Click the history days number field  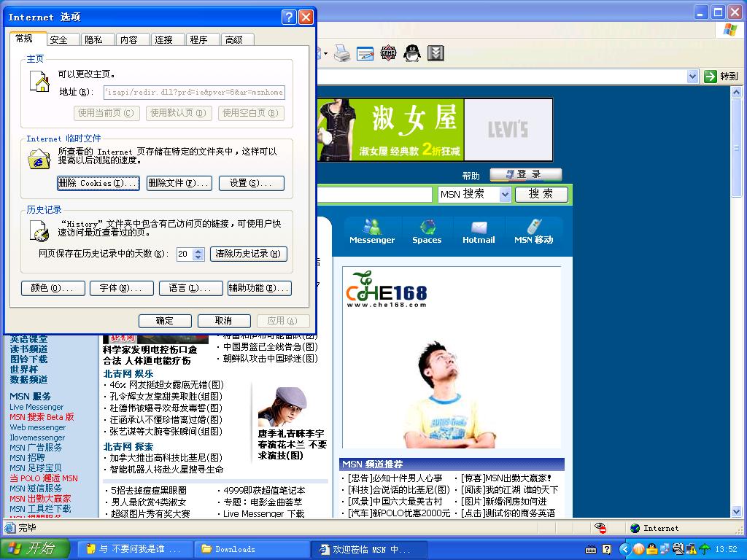tap(185, 254)
